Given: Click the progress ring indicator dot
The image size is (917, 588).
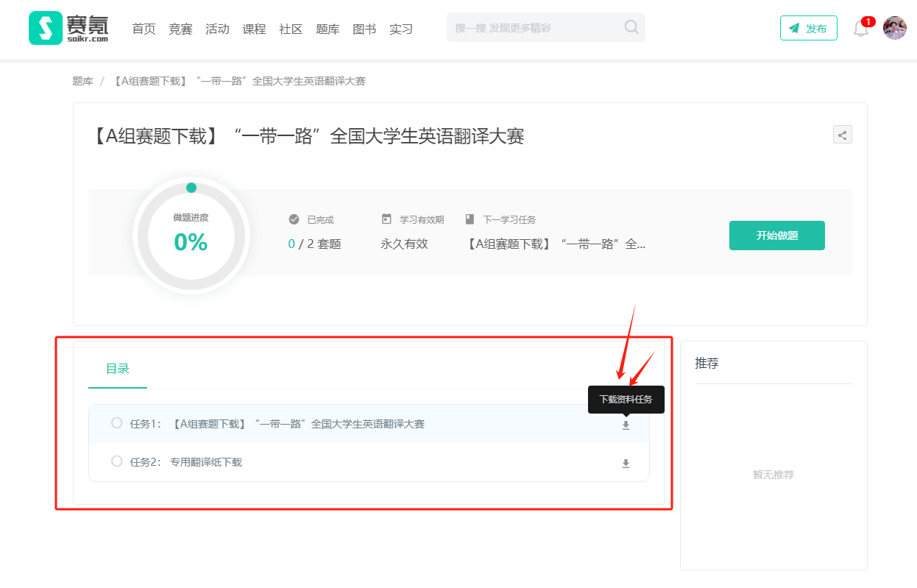Looking at the screenshot, I should point(191,188).
